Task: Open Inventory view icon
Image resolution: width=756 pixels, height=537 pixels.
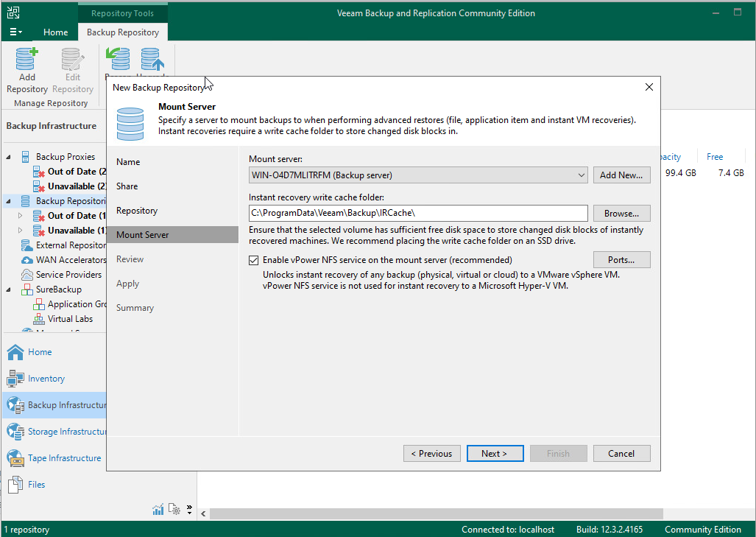Action: pyautogui.click(x=15, y=379)
